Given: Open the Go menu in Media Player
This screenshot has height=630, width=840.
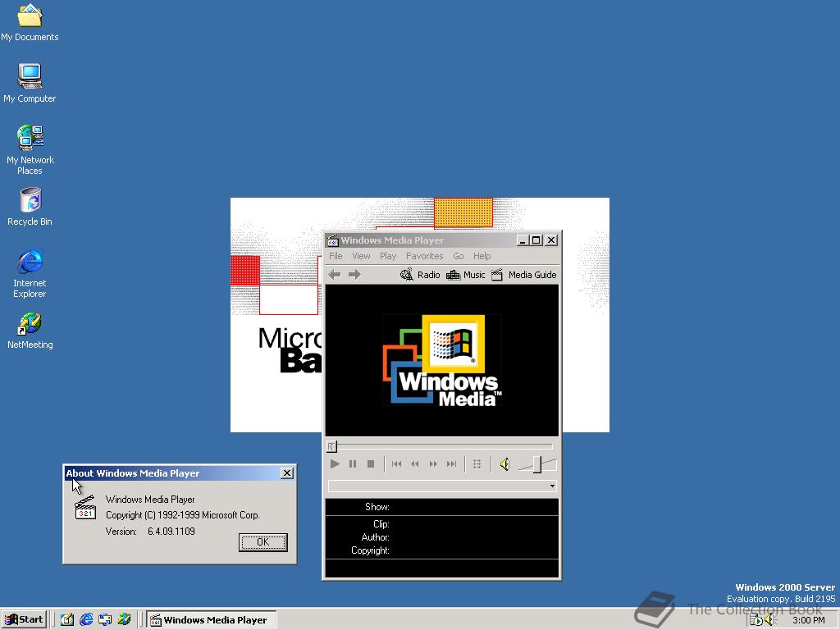Looking at the screenshot, I should [x=458, y=256].
